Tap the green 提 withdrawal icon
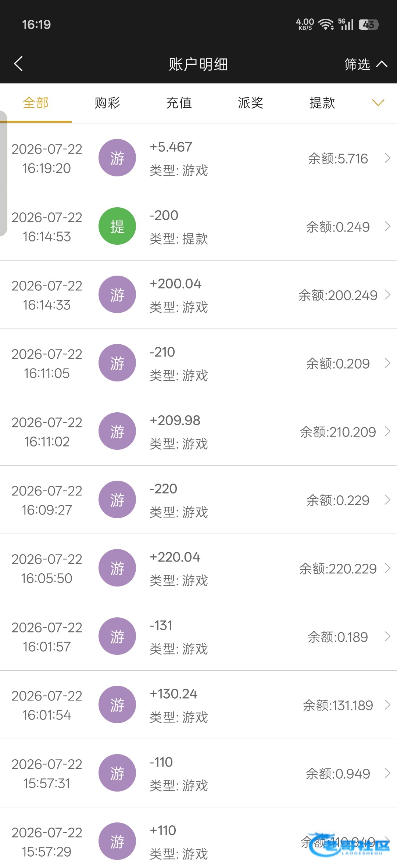 point(117,226)
